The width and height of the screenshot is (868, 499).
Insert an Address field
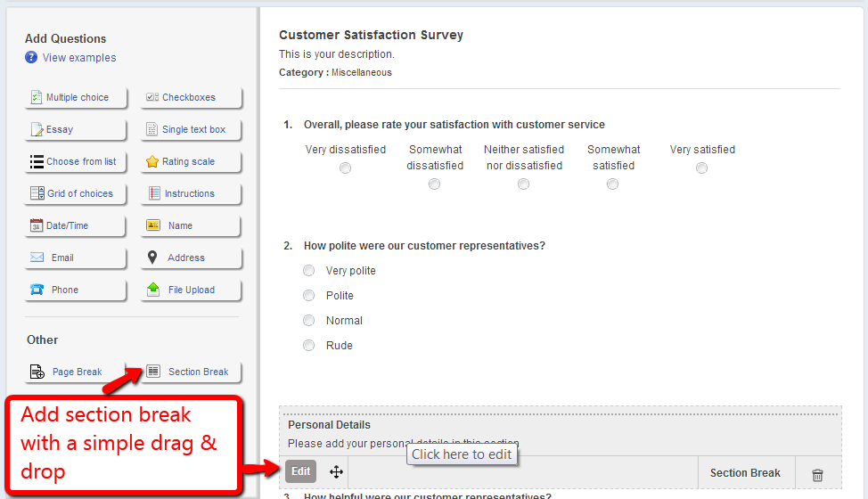pos(191,258)
